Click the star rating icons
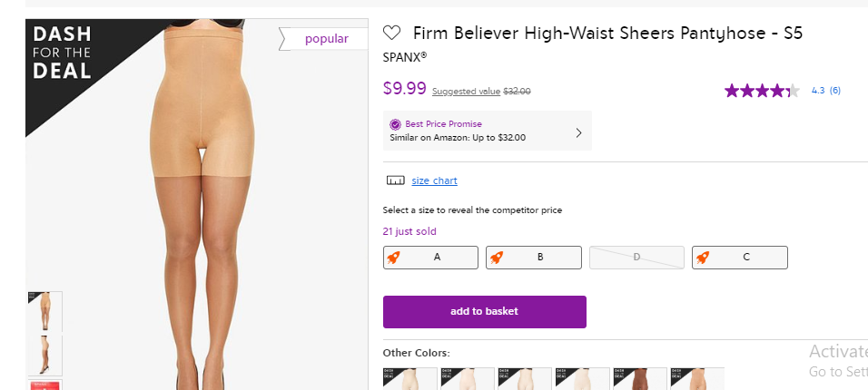This screenshot has width=868, height=390. click(x=761, y=91)
